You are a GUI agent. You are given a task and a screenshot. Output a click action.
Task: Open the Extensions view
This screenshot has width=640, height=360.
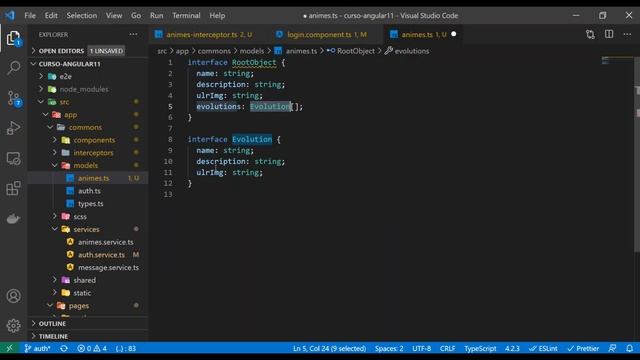[x=13, y=188]
